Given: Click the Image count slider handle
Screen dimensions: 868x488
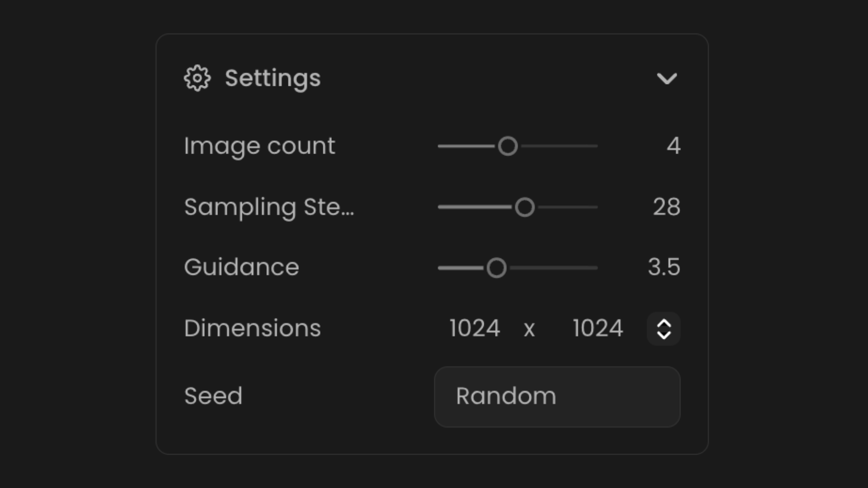Looking at the screenshot, I should click(x=508, y=146).
